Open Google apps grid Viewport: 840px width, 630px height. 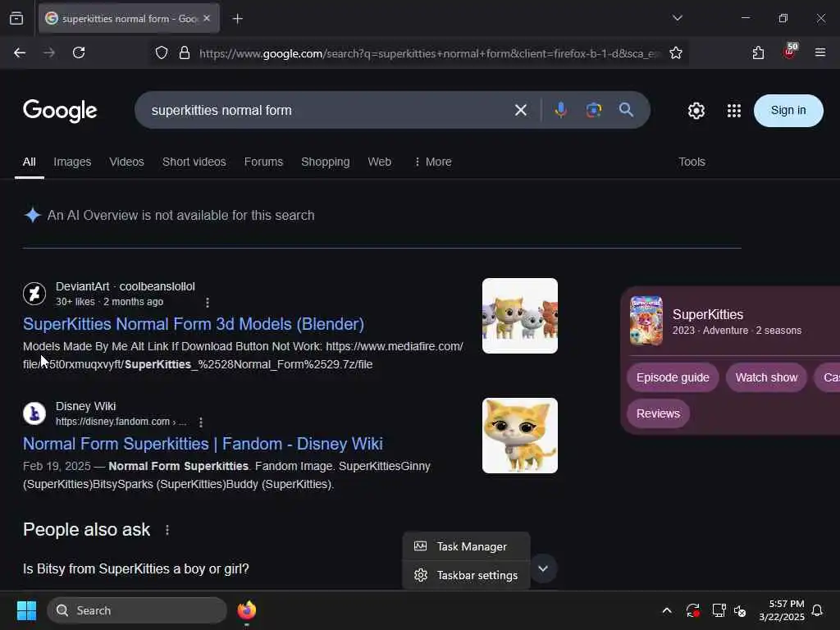click(734, 111)
